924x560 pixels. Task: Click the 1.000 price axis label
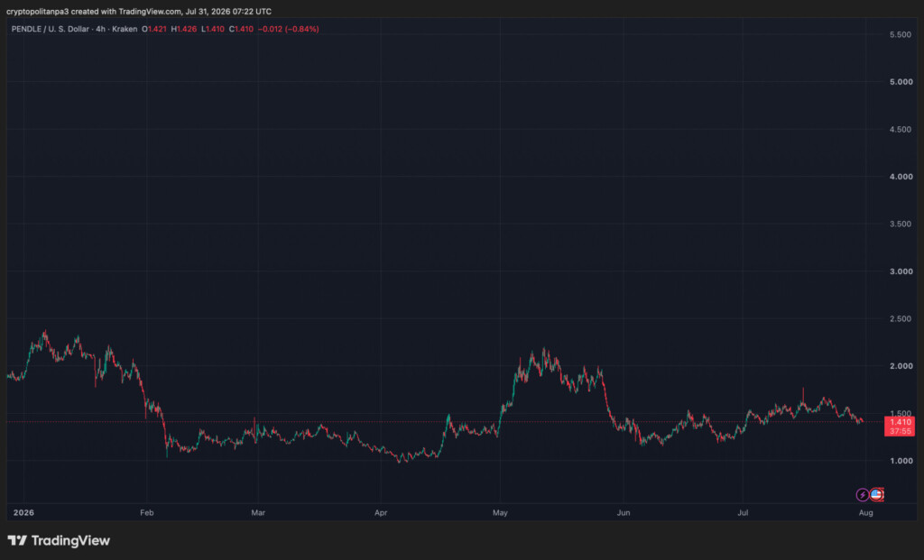(901, 461)
